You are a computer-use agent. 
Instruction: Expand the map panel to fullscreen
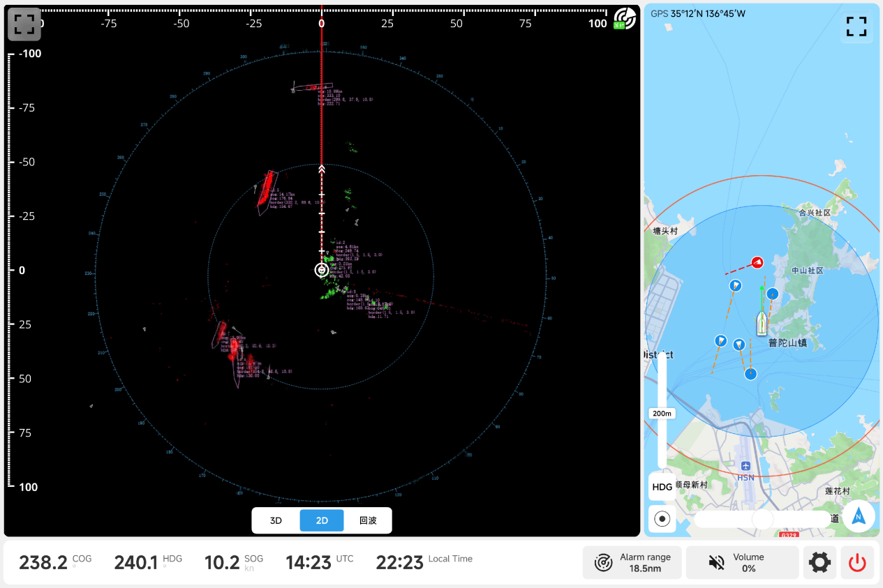(x=856, y=27)
